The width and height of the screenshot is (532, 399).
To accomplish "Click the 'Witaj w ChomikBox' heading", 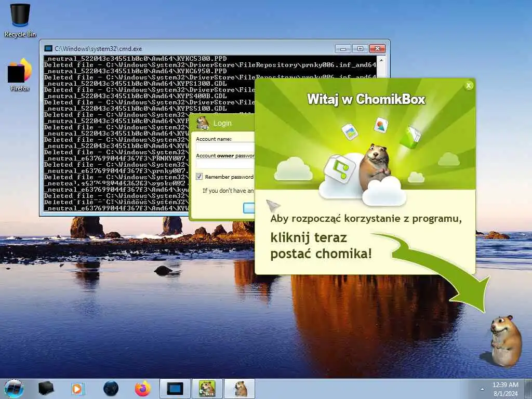I will pyautogui.click(x=366, y=99).
